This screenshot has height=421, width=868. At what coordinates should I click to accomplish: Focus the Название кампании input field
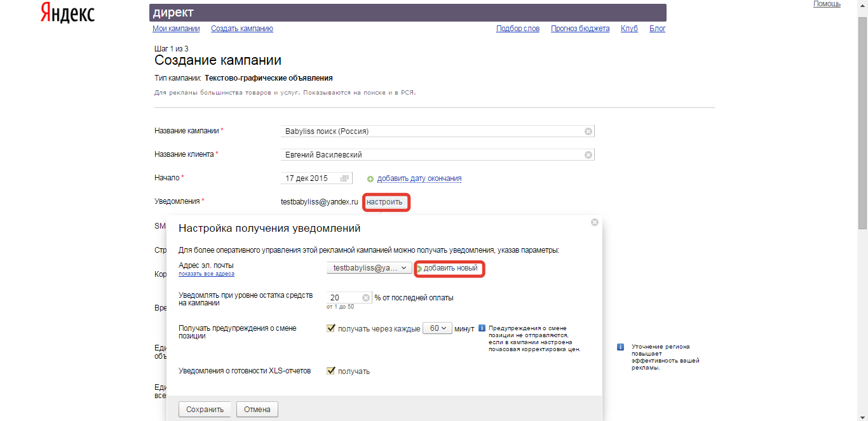(437, 131)
